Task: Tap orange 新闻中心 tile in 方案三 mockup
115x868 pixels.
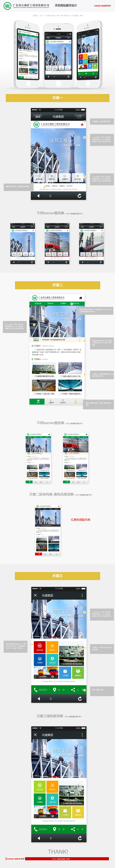Action: [x=52, y=647]
